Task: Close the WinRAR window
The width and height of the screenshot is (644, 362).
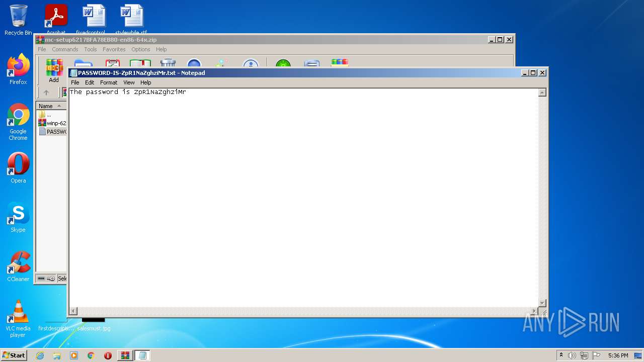Action: [x=509, y=40]
